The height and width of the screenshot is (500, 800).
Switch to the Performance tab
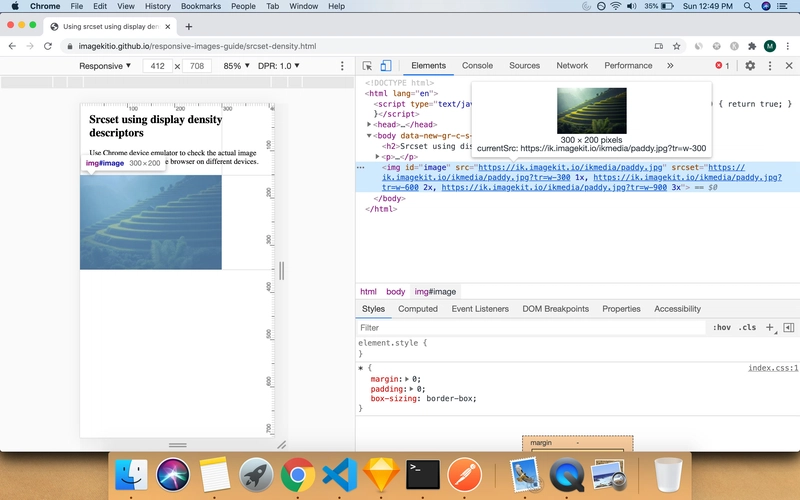click(x=628, y=66)
